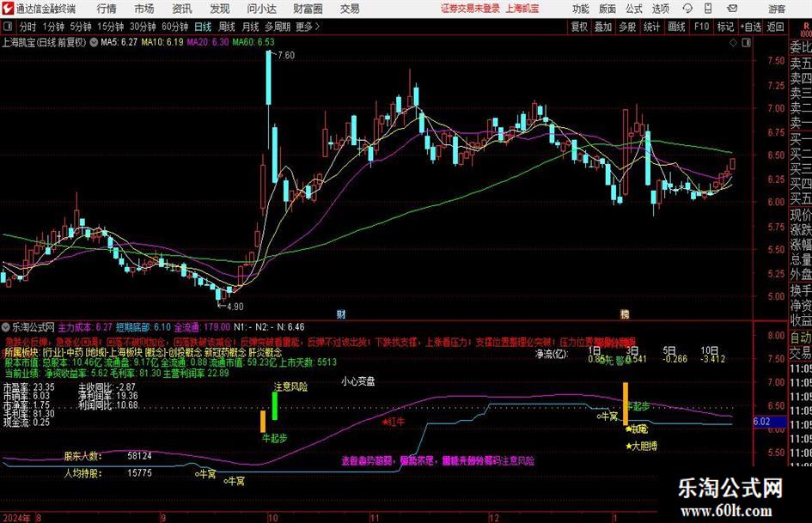The height and width of the screenshot is (523, 812).
Task: Open the 发现 menu
Action: pyautogui.click(x=220, y=9)
